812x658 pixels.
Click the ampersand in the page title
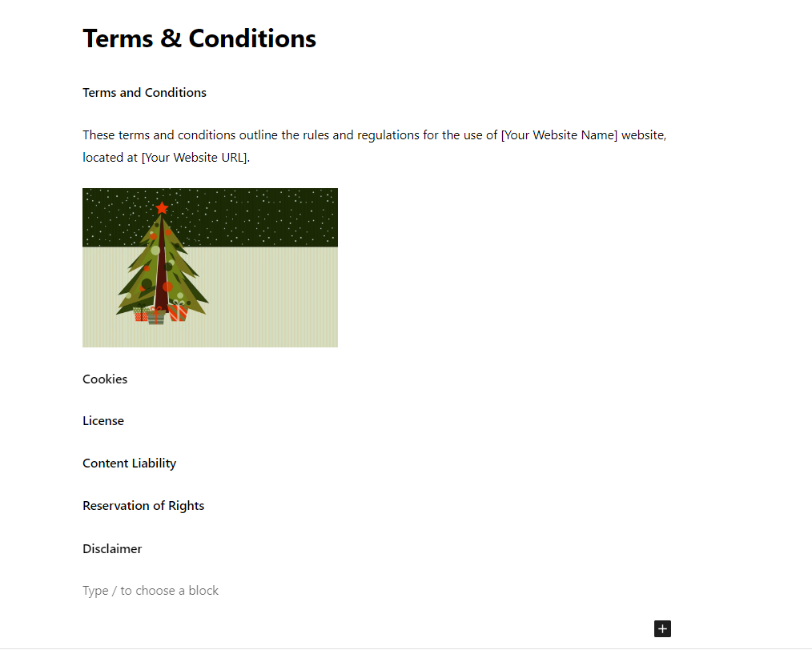pyautogui.click(x=171, y=38)
